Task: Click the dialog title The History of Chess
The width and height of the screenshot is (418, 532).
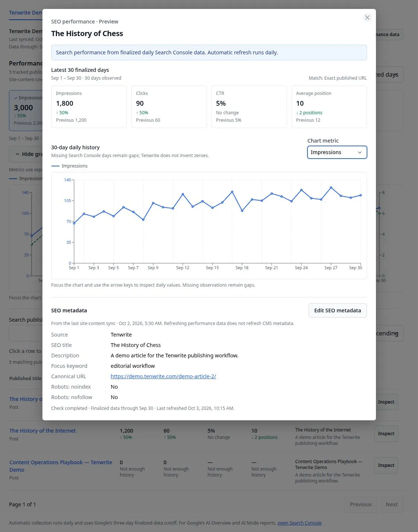Action: pos(87,34)
